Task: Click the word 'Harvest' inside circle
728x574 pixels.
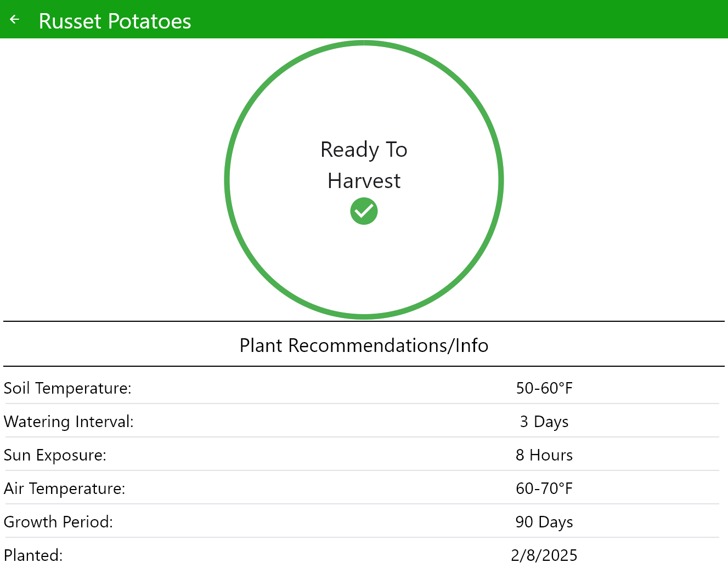Action: pos(364,181)
